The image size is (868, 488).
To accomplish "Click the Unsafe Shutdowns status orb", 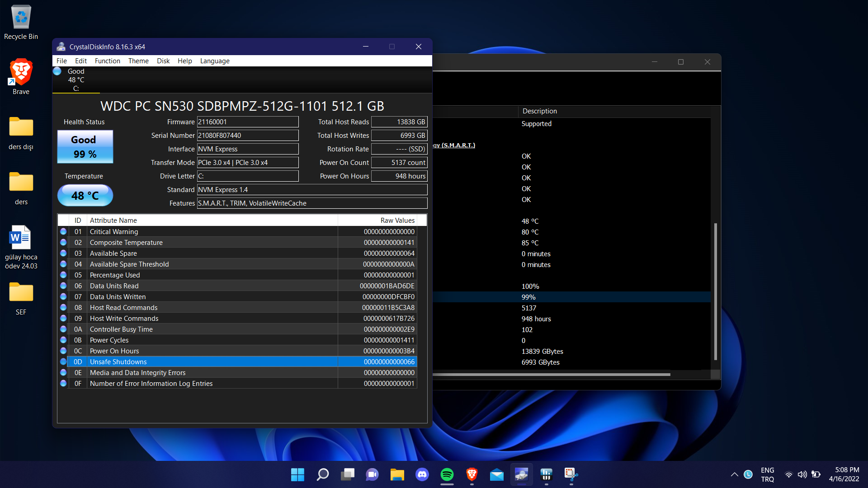I will (63, 362).
